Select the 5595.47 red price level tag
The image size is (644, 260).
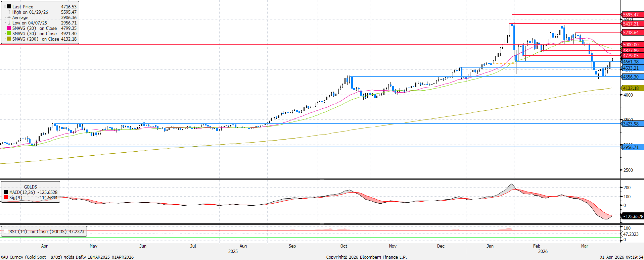point(632,15)
